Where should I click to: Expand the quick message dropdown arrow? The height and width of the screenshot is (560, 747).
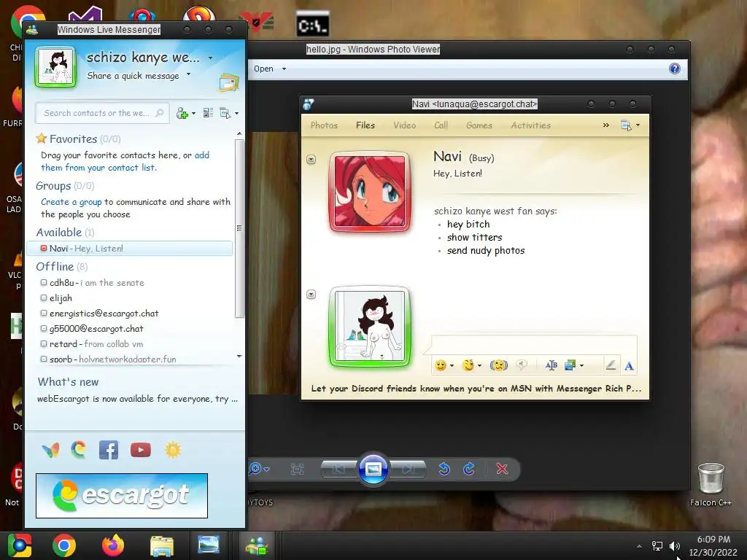189,74
